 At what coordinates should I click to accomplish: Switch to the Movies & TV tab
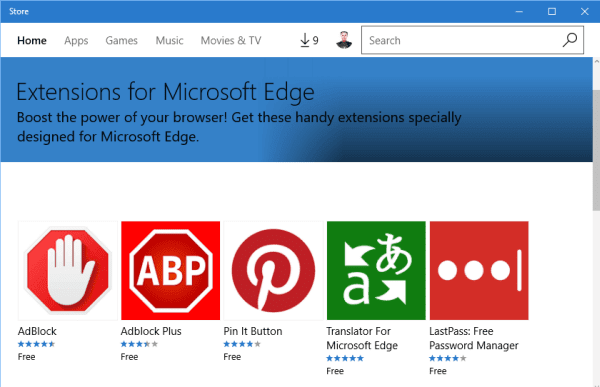point(231,40)
